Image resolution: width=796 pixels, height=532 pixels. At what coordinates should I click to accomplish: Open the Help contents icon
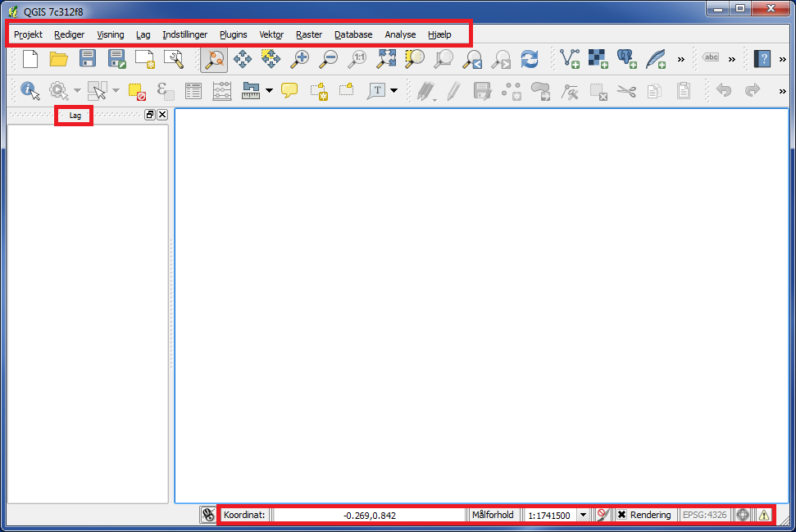pos(762,59)
